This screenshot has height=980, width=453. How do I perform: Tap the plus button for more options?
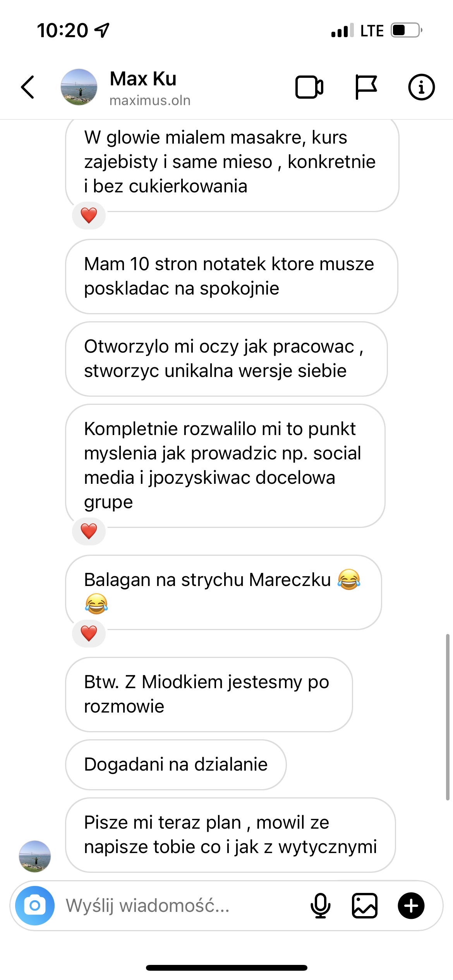click(x=411, y=906)
